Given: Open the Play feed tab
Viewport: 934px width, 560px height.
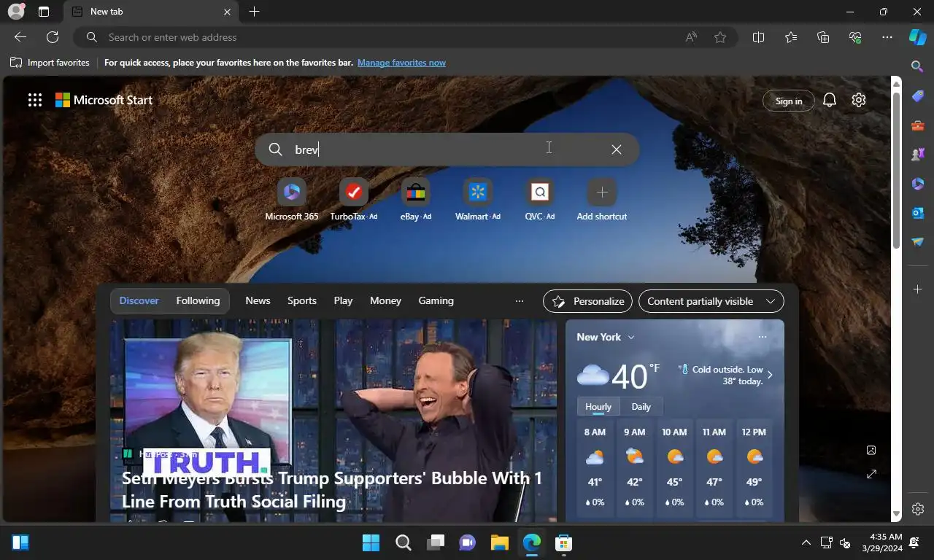Looking at the screenshot, I should pos(343,300).
